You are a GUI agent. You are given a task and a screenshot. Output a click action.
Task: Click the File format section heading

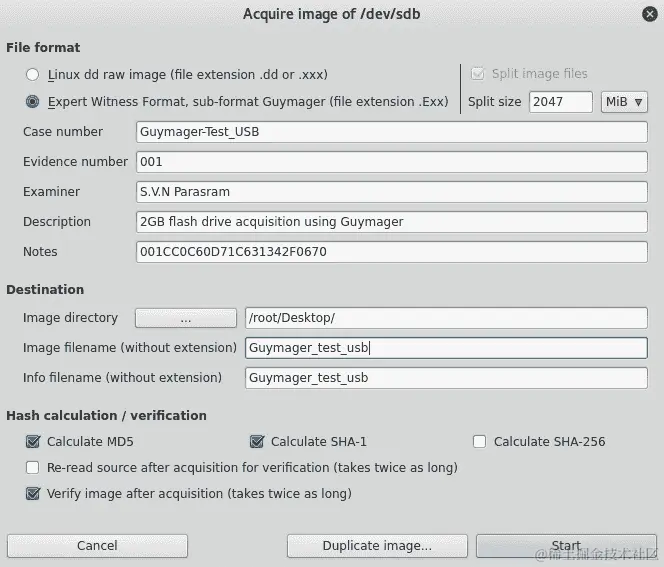(43, 47)
